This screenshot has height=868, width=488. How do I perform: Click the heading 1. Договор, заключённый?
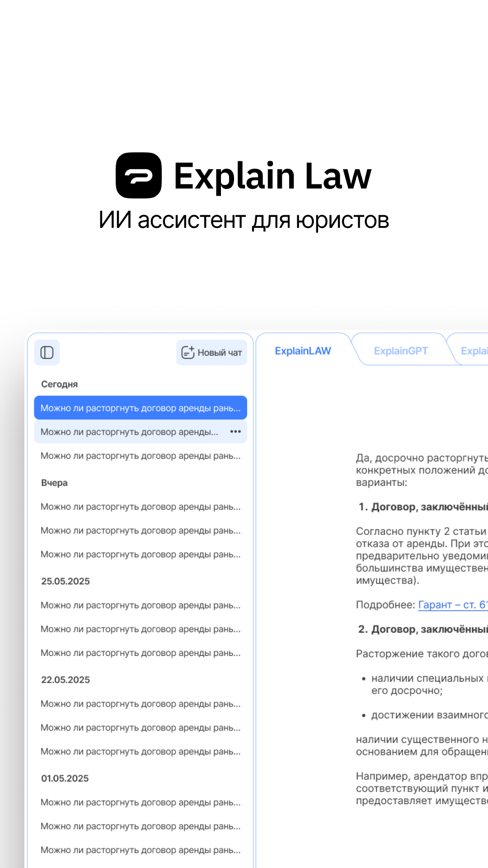point(423,507)
